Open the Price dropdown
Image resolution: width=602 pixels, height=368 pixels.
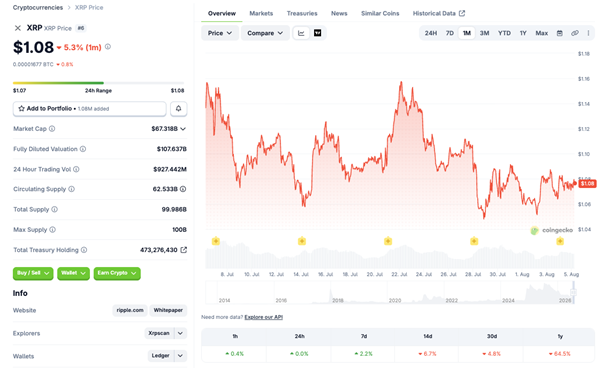220,33
